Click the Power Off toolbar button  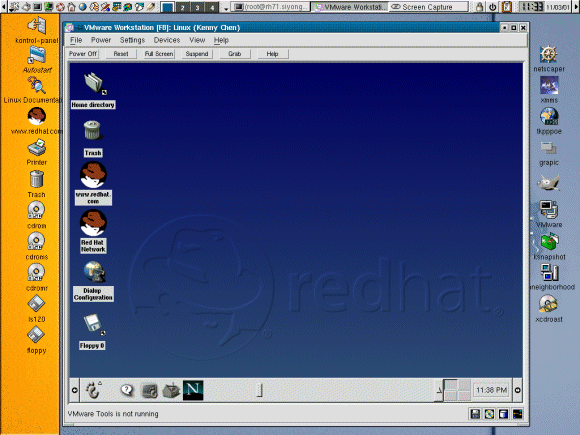[83, 54]
